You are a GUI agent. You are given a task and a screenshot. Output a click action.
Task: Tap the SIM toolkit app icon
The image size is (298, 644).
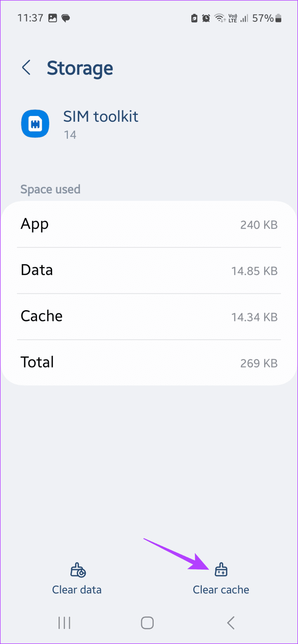[x=35, y=124]
